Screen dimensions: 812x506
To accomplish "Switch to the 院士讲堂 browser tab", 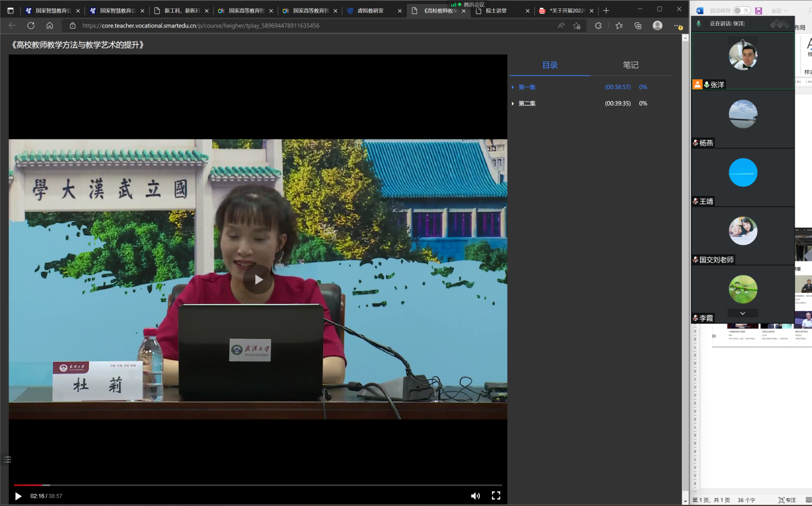I will pyautogui.click(x=497, y=11).
